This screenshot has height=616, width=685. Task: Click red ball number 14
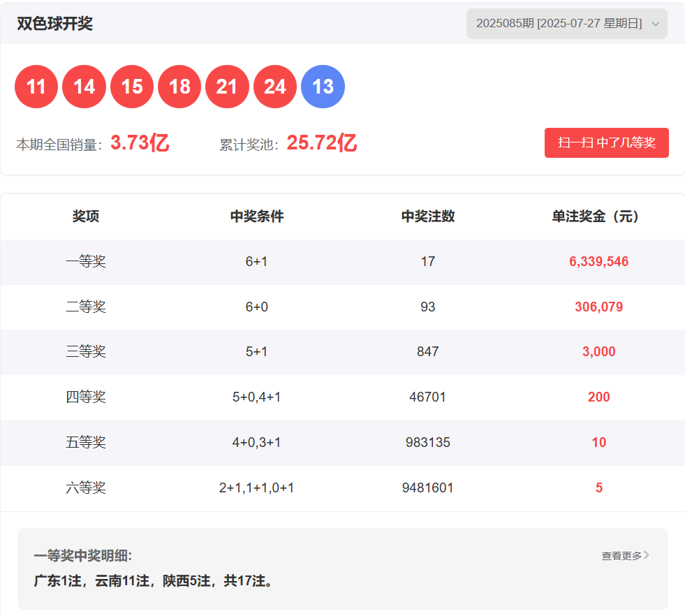[x=84, y=87]
